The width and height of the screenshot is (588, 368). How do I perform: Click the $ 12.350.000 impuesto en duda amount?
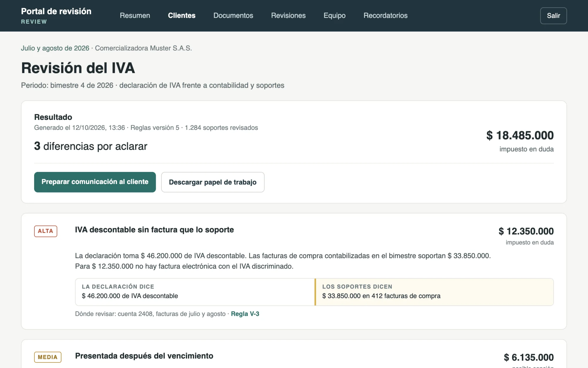click(526, 231)
